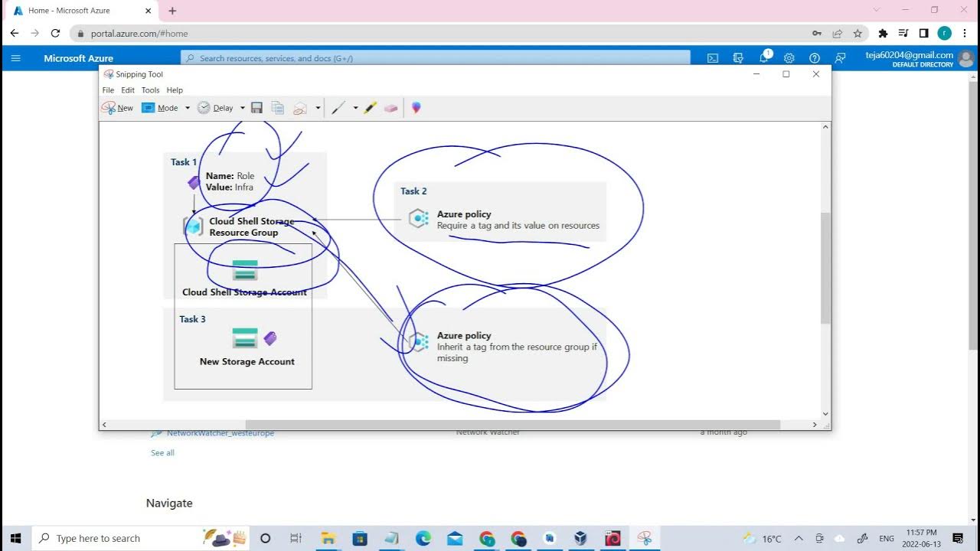This screenshot has height=551, width=980.
Task: Open VirtualBox from taskbar
Action: pos(580,538)
